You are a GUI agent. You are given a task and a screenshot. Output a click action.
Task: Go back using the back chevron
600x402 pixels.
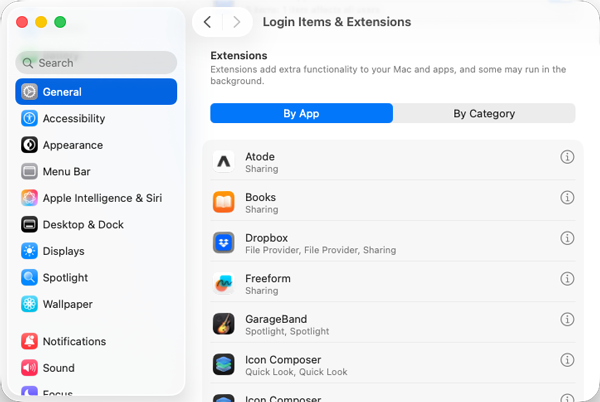click(x=207, y=22)
